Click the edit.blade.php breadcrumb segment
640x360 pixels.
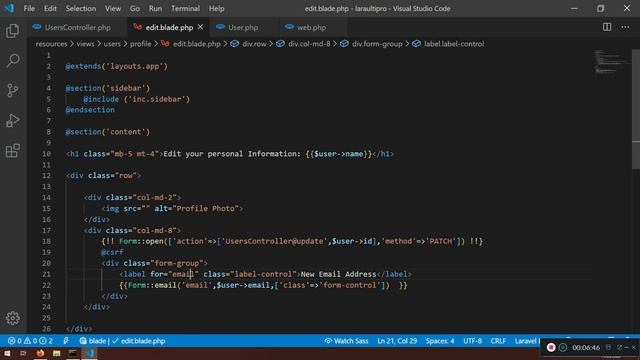(x=191, y=44)
